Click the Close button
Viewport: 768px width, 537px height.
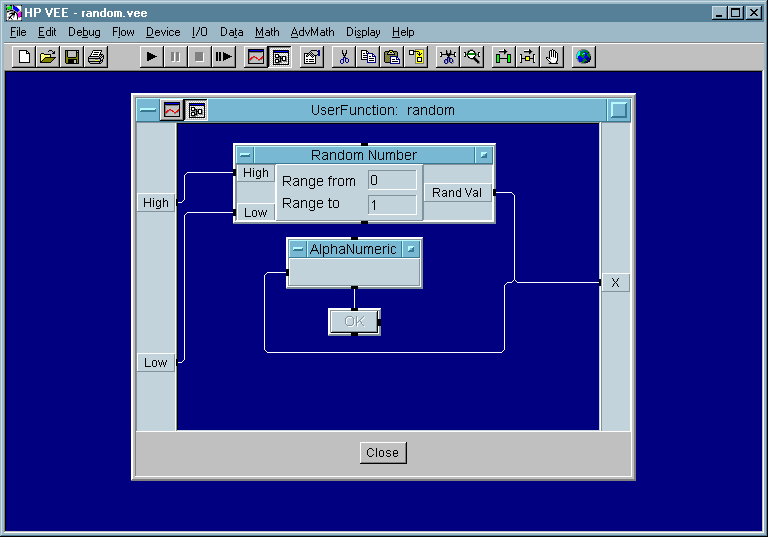click(382, 453)
